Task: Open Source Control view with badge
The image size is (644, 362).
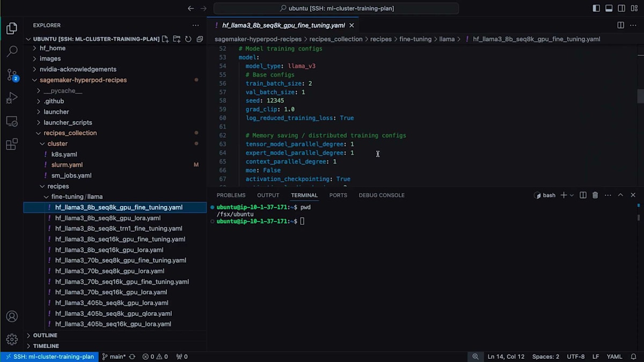Action: click(12, 75)
